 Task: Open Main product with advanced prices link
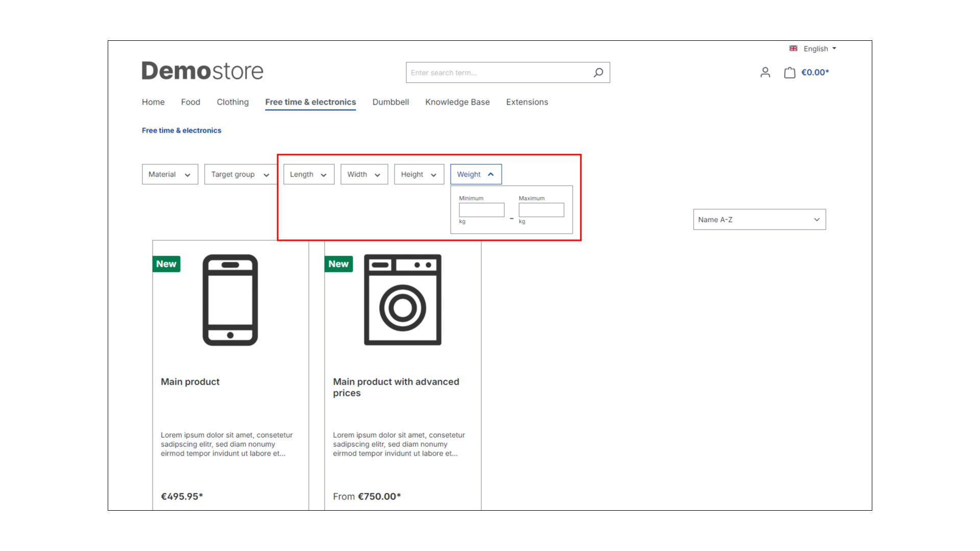point(396,387)
